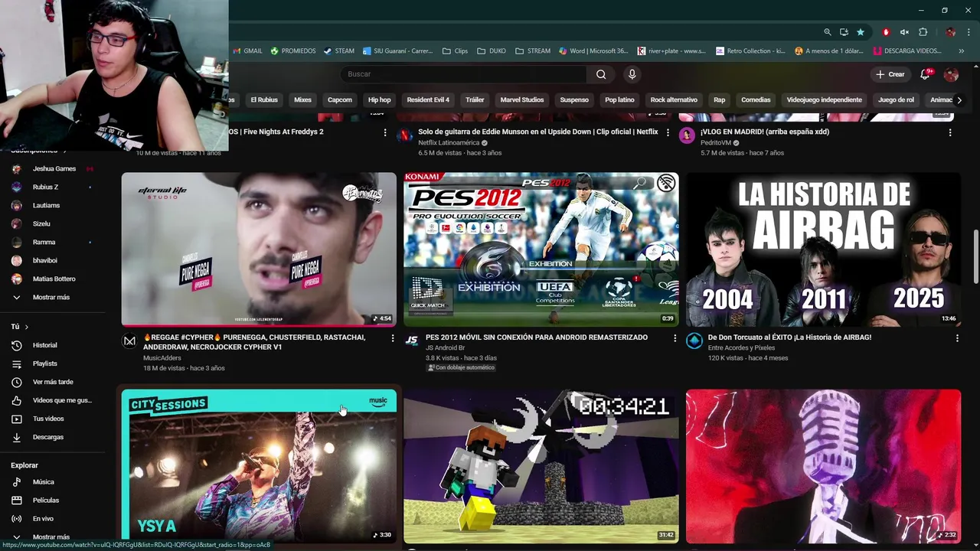Play the YSY A City Sessions thumbnail
This screenshot has width=980, height=551.
(x=259, y=466)
